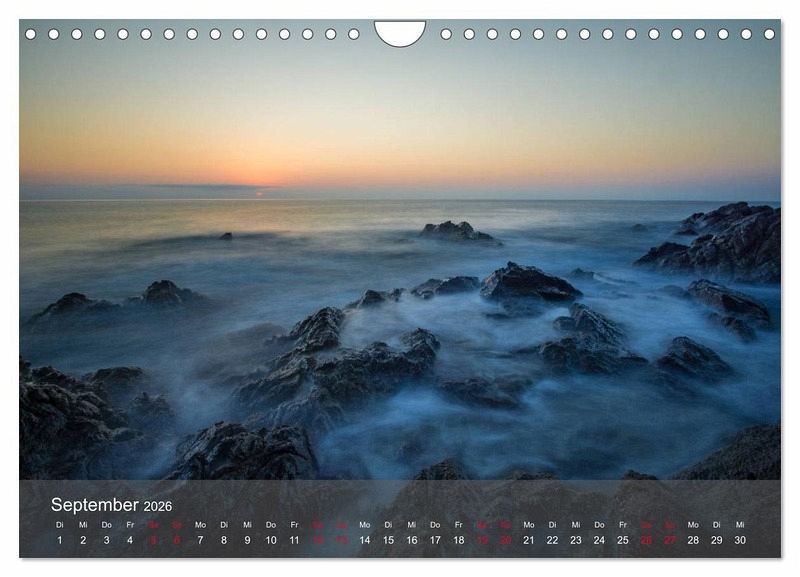Viewport: 800px width, 577px height.
Task: Click the first binding hole at top left
Action: pyautogui.click(x=30, y=34)
